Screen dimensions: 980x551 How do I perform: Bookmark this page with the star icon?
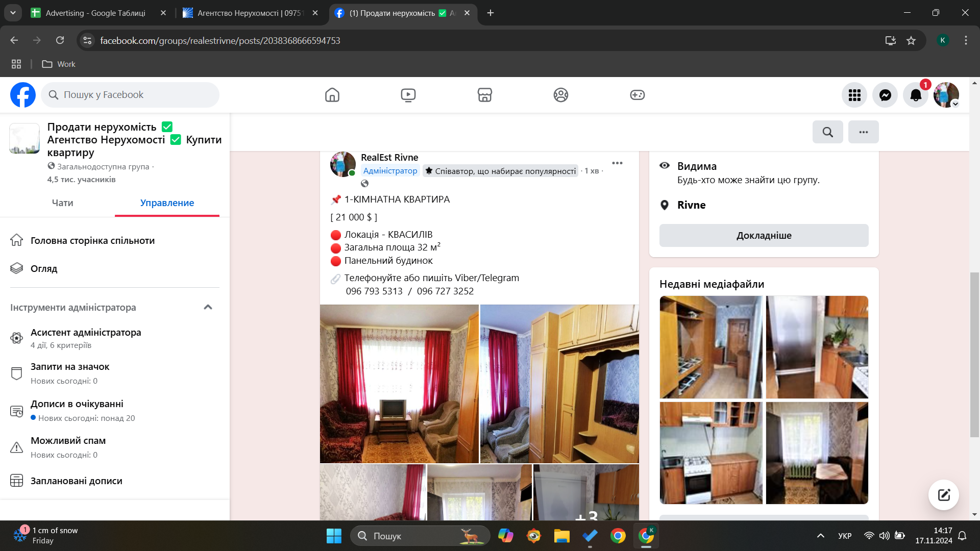point(911,40)
